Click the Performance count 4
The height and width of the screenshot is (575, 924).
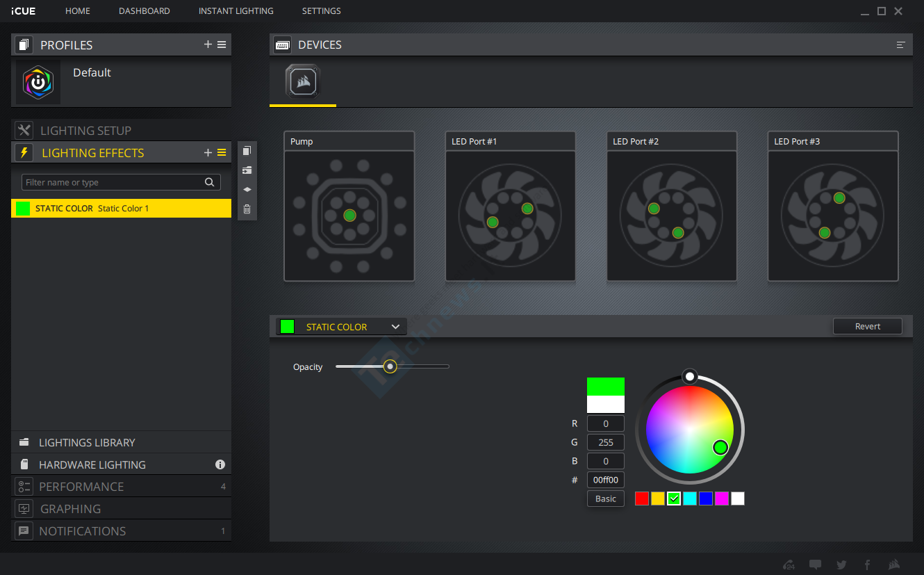pos(223,487)
